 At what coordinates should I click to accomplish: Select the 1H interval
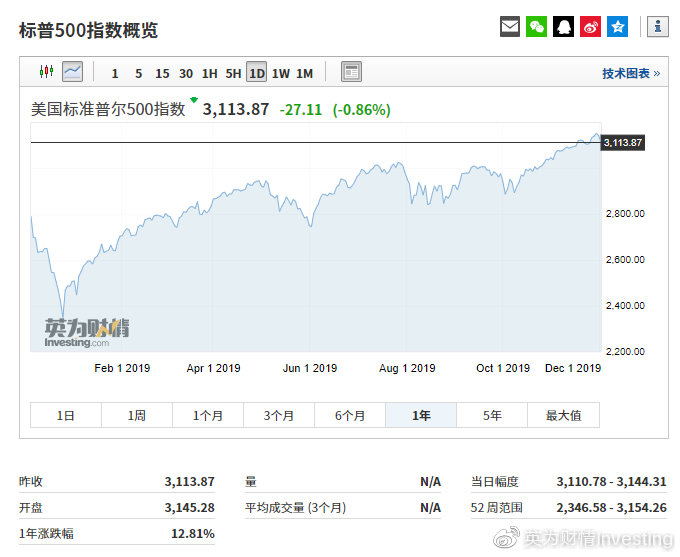point(209,73)
